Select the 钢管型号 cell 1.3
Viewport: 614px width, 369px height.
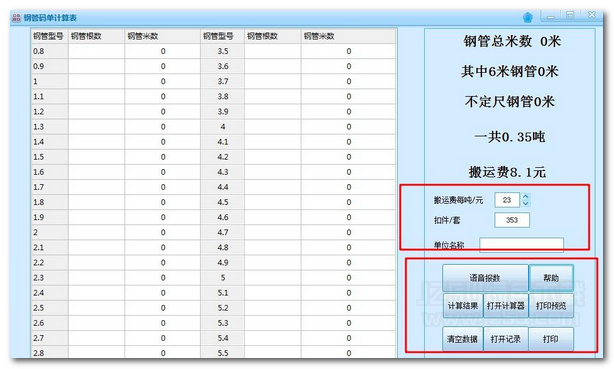pos(49,127)
